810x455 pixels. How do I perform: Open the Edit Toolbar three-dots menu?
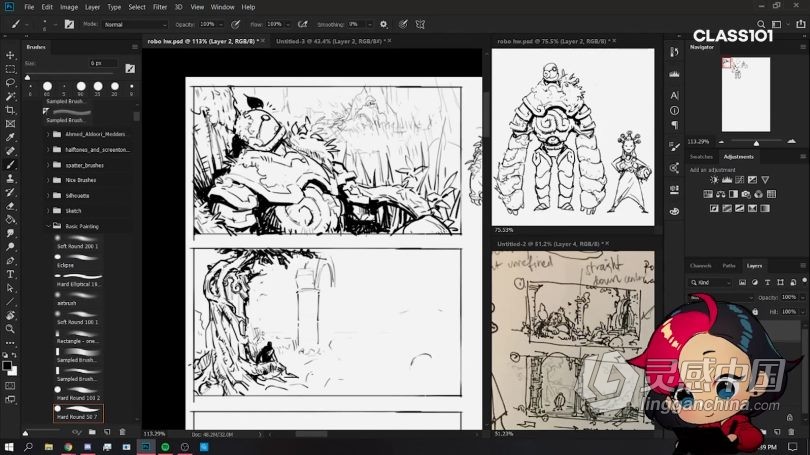coord(10,342)
